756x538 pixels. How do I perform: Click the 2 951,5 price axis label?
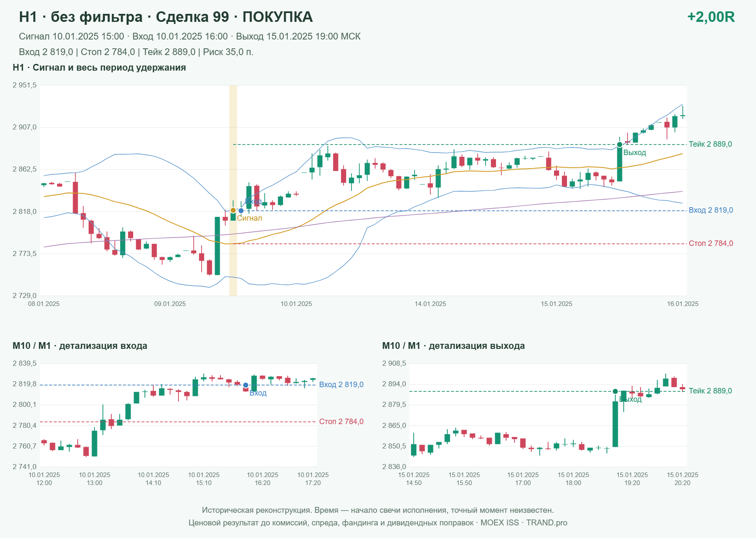[x=24, y=85]
